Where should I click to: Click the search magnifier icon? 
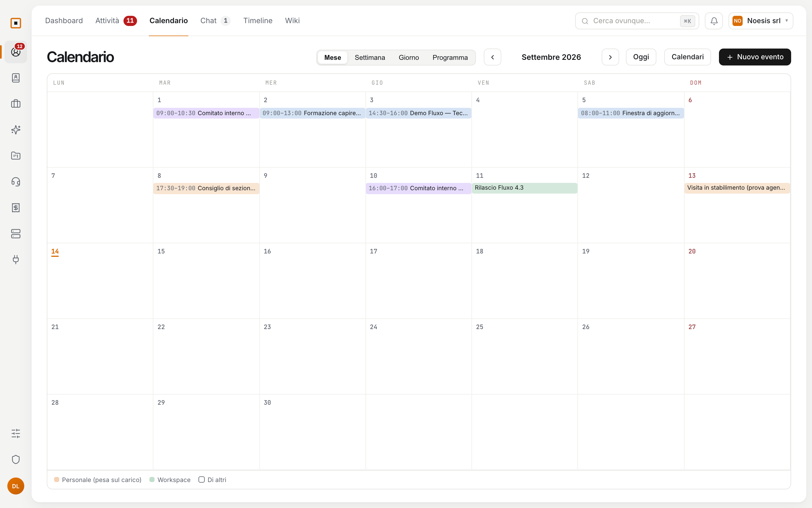click(x=585, y=21)
